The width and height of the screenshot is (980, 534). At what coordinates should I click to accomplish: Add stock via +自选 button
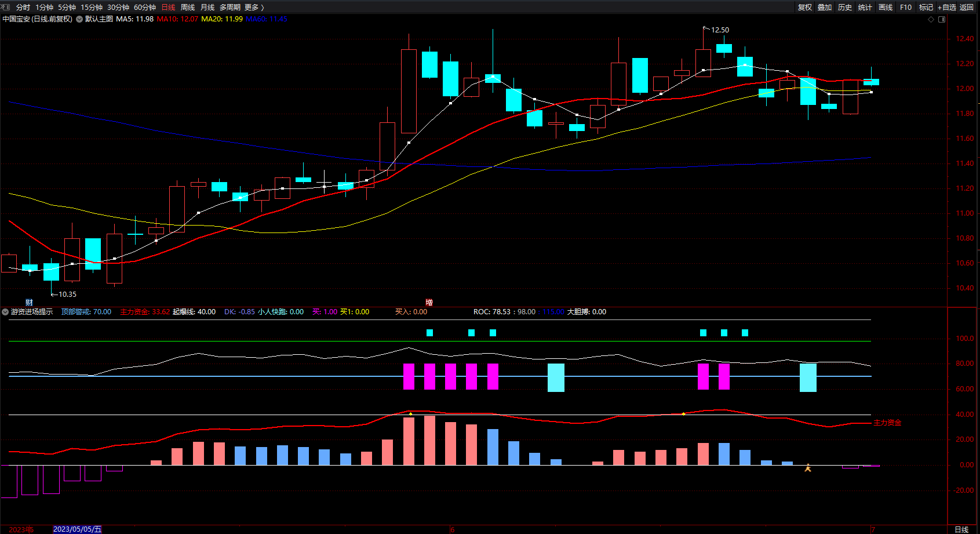click(947, 8)
